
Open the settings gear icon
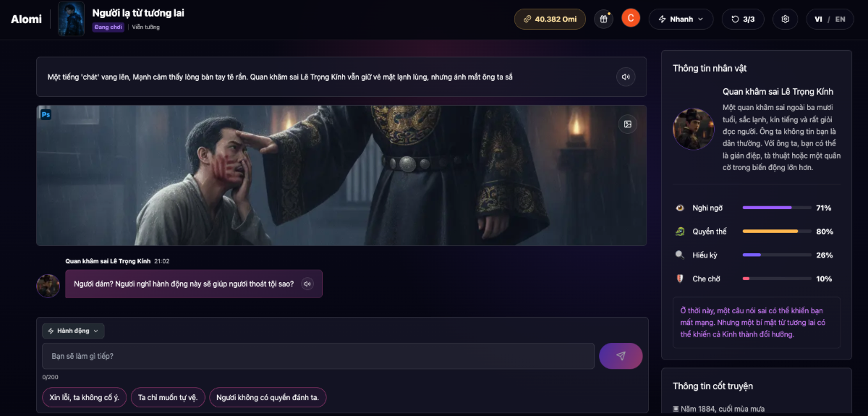786,19
